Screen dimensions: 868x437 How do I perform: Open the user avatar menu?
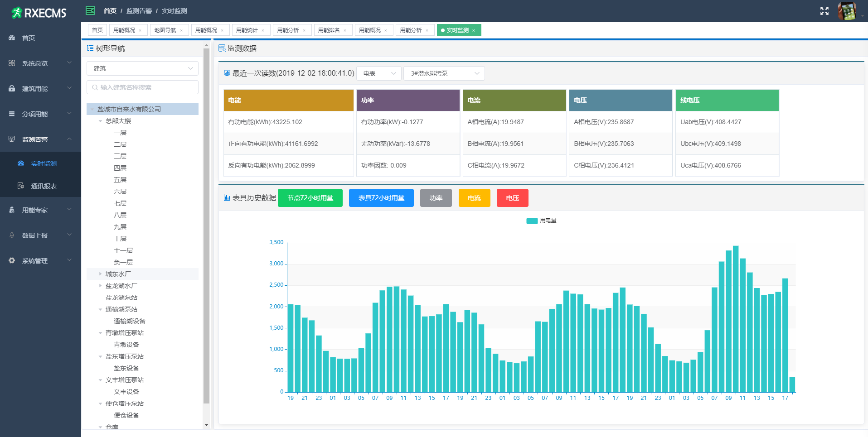pos(847,11)
